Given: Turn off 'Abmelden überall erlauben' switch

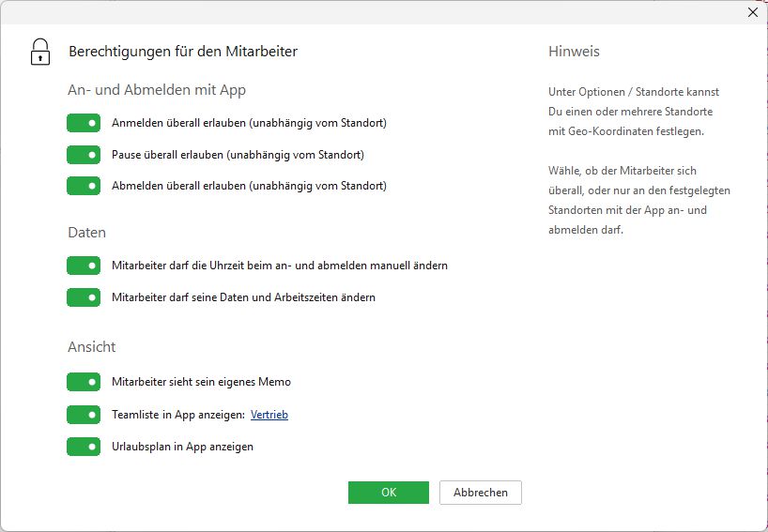Looking at the screenshot, I should pos(84,186).
